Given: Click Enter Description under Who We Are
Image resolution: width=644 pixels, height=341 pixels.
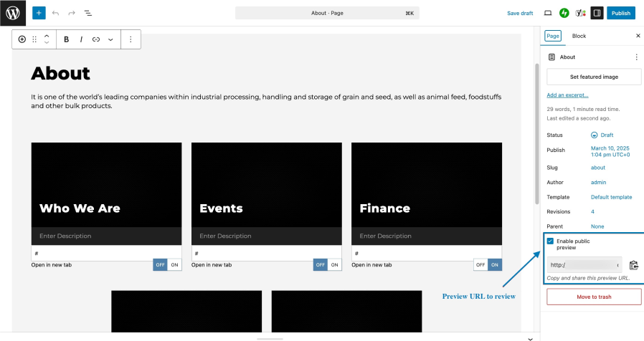Looking at the screenshot, I should pyautogui.click(x=65, y=236).
